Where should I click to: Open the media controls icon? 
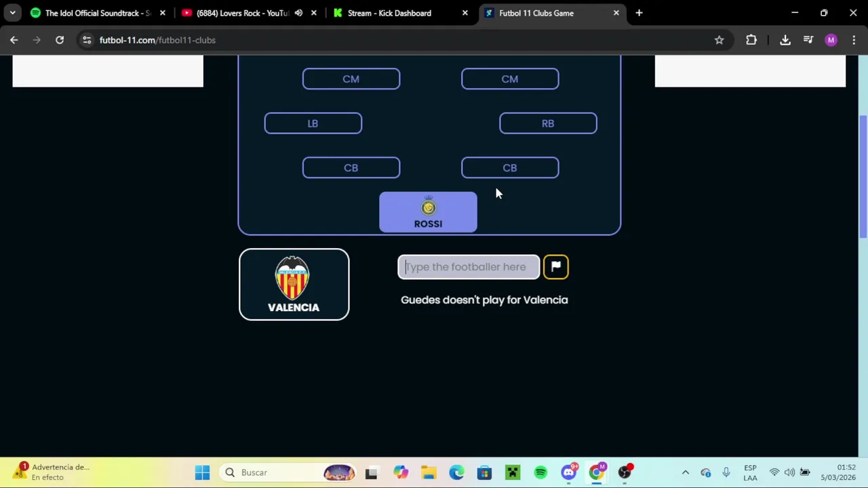pos(808,40)
